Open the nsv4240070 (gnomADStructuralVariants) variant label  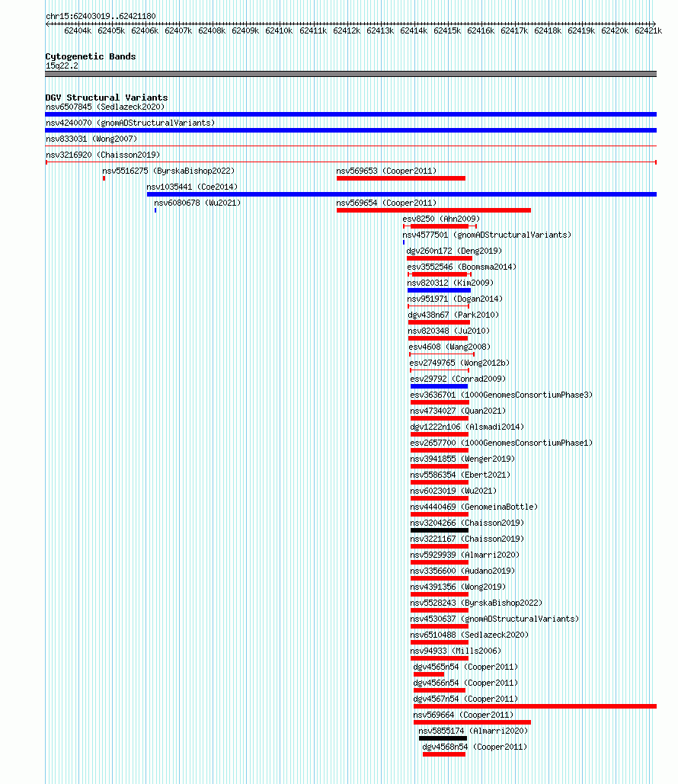[130, 123]
